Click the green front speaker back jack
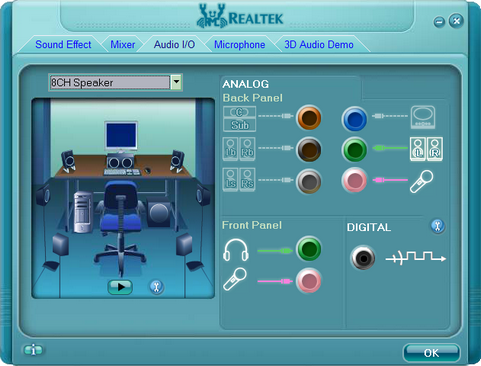The image size is (481, 366). coord(354,149)
